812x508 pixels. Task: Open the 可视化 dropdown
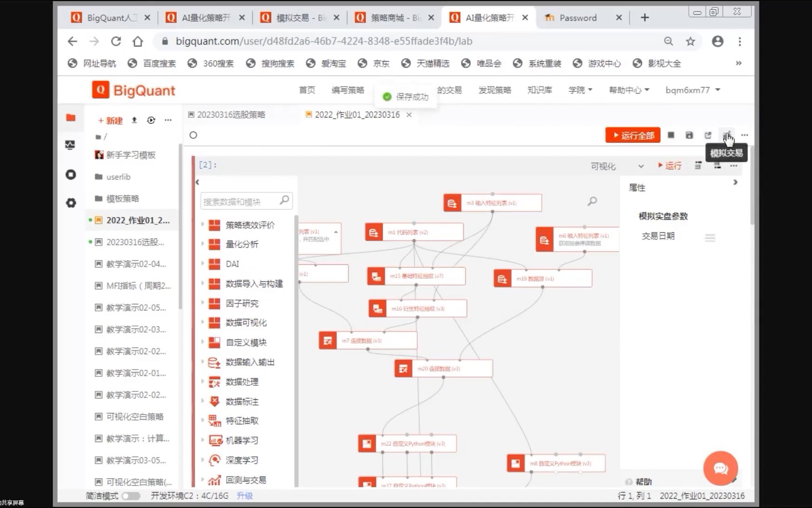[x=617, y=166]
